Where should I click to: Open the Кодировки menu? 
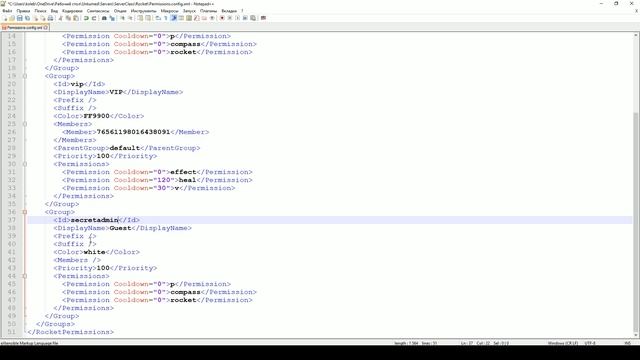click(72, 11)
